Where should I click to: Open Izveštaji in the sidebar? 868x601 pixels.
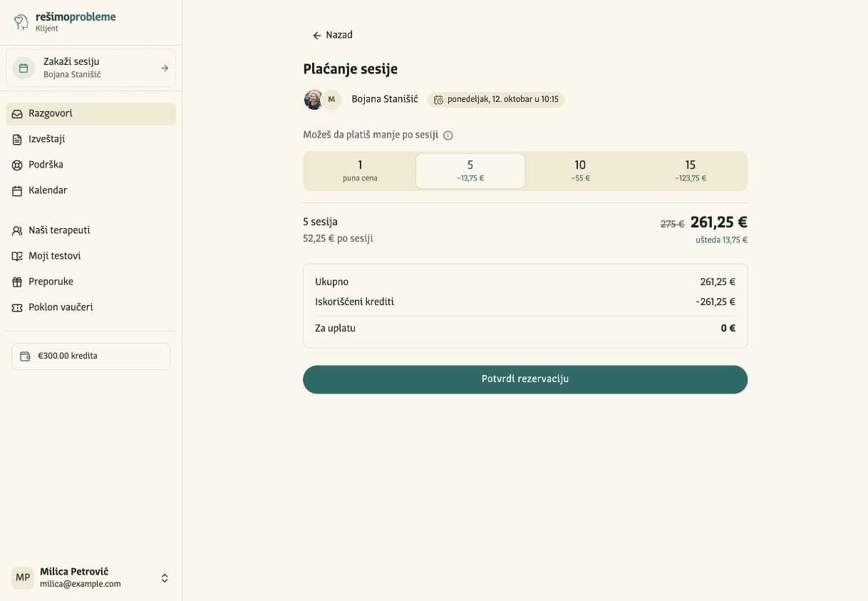[91, 140]
